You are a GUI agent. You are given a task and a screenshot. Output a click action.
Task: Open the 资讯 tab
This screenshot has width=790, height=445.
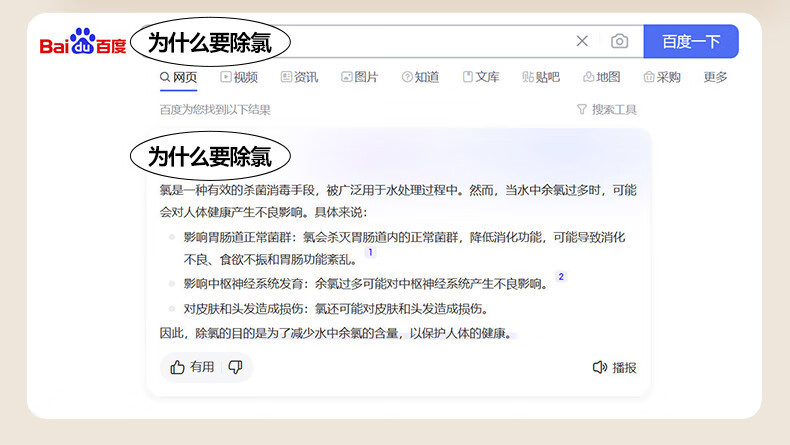pos(299,77)
